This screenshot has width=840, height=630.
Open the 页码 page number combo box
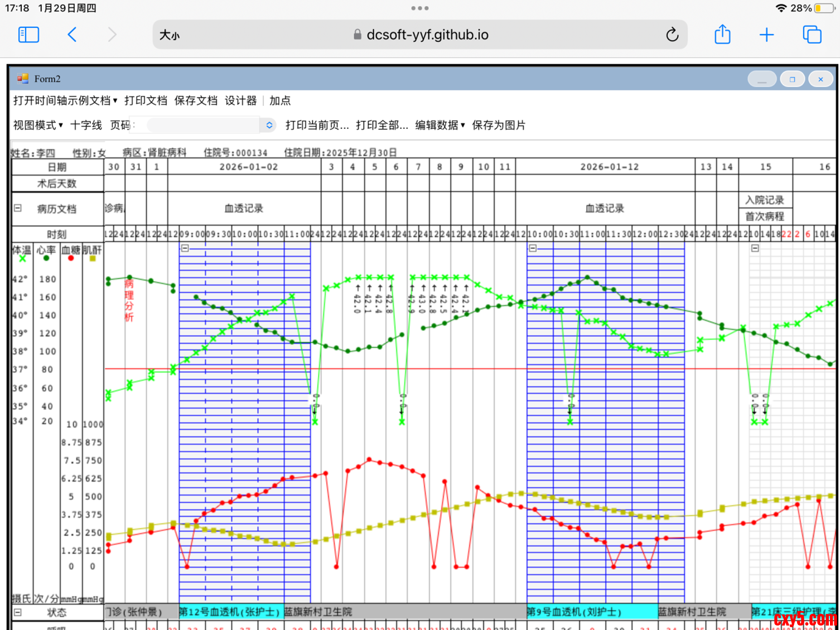pyautogui.click(x=269, y=125)
